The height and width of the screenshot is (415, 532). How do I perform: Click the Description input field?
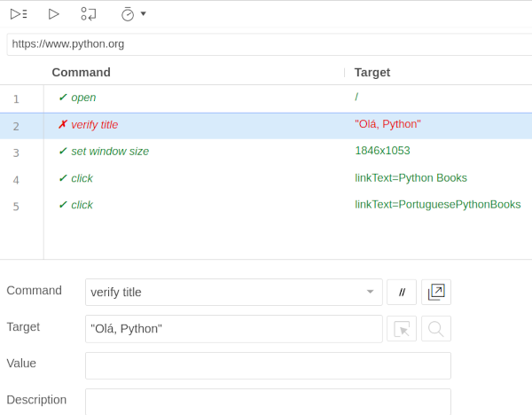(x=268, y=402)
